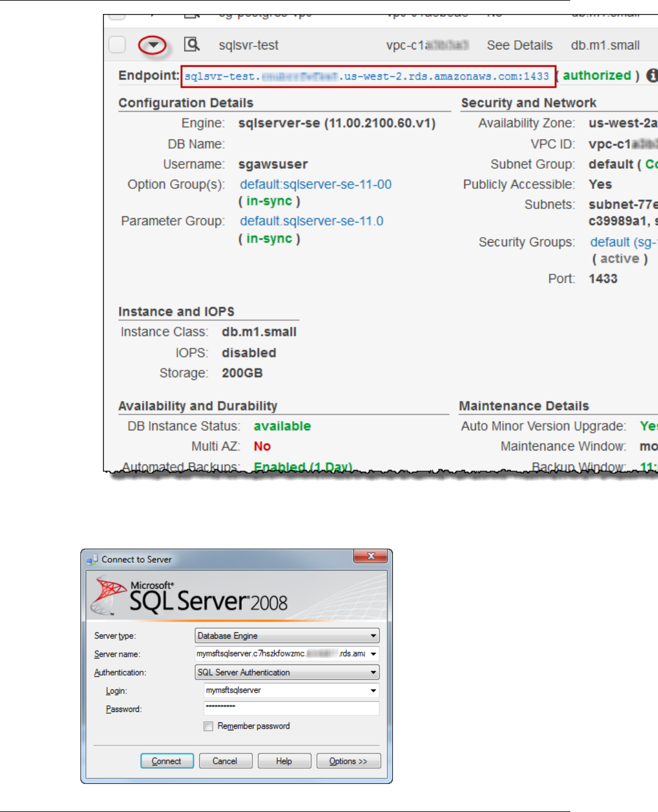Click into the Server name text field
The height and width of the screenshot is (812, 658).
[x=281, y=654]
